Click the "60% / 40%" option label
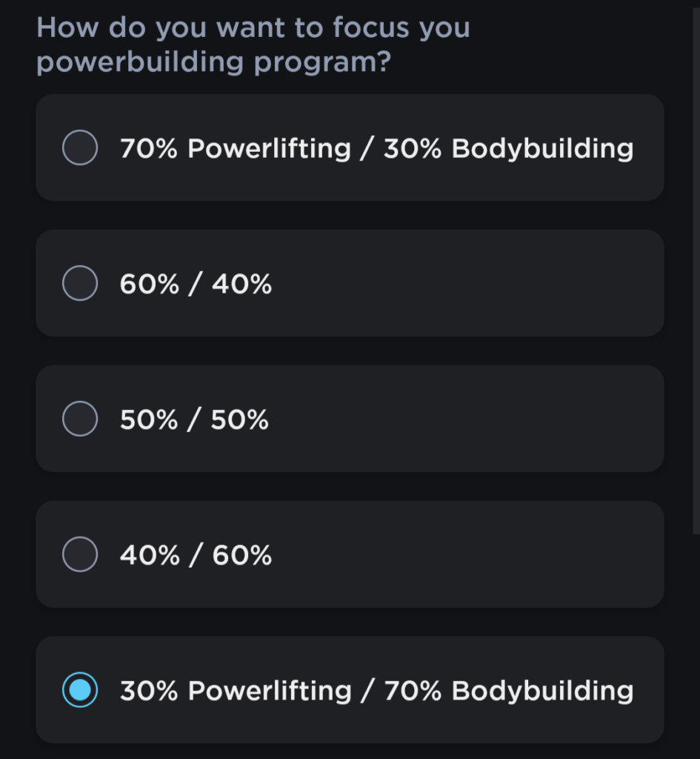 point(196,284)
